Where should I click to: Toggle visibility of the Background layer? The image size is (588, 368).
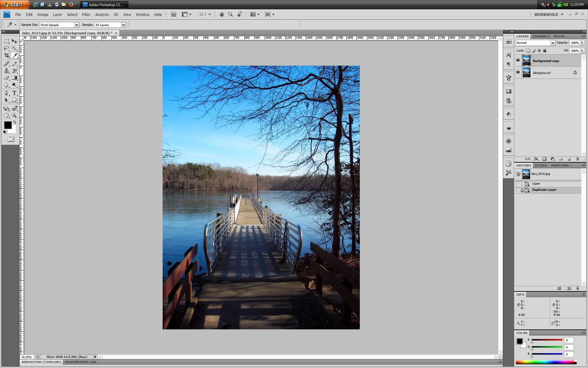(518, 72)
